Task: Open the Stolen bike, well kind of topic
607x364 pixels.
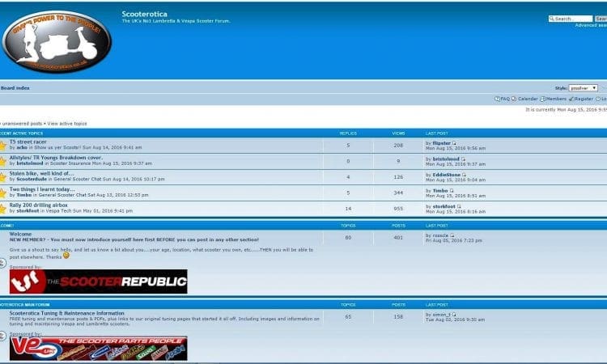Action: pos(41,174)
